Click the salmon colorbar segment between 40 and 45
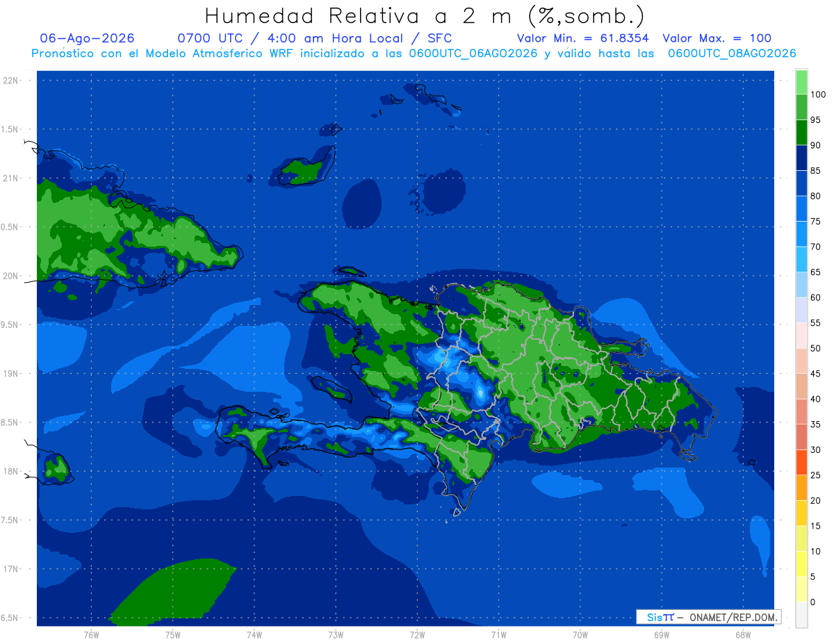 tap(801, 386)
